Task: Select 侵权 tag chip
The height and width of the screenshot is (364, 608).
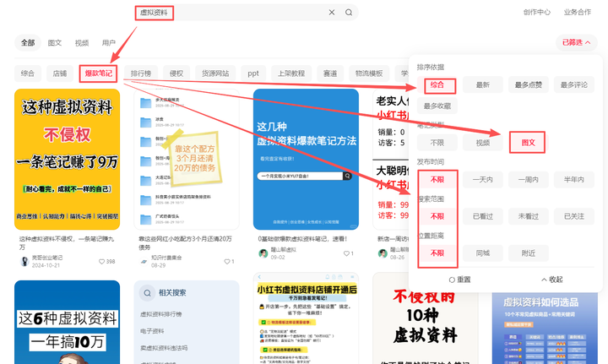Action: pos(176,73)
